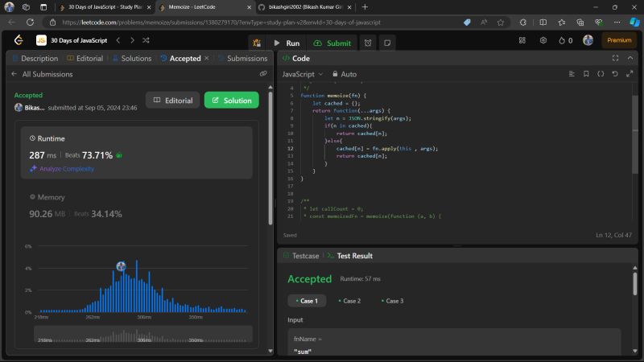Screen dimensions: 644x362
Task: Switch to the Description tab
Action: point(35,58)
